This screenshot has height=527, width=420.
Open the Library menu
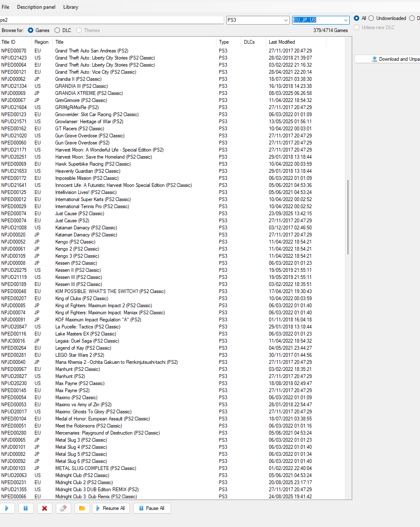coord(71,7)
